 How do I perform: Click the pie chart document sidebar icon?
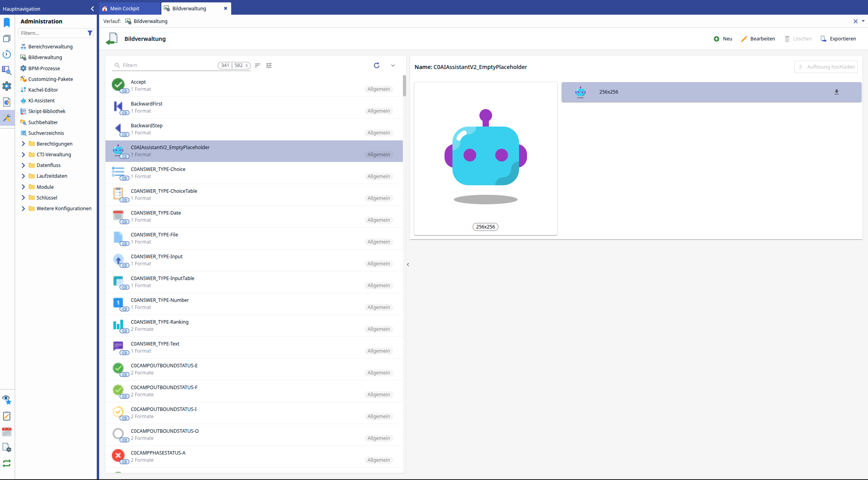[7, 102]
